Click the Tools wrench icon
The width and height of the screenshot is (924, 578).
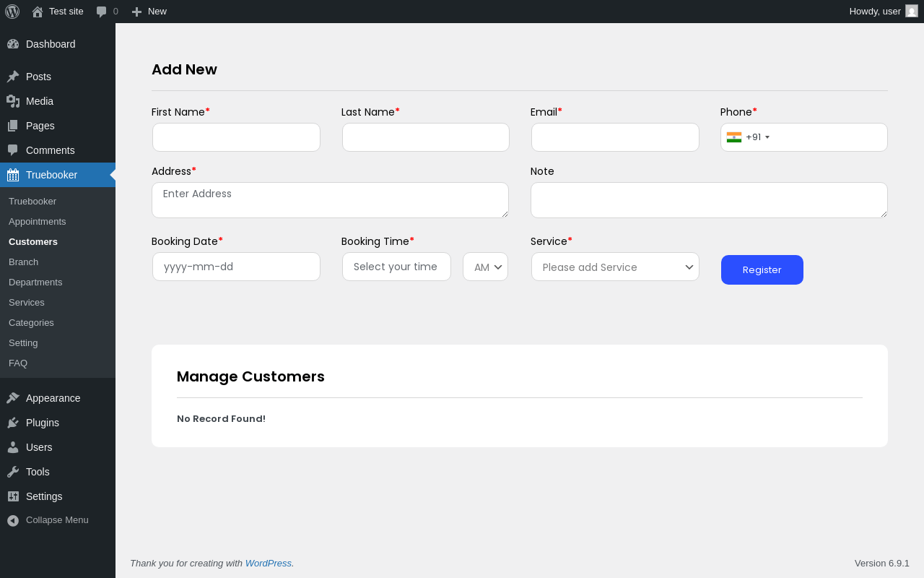[x=13, y=472]
